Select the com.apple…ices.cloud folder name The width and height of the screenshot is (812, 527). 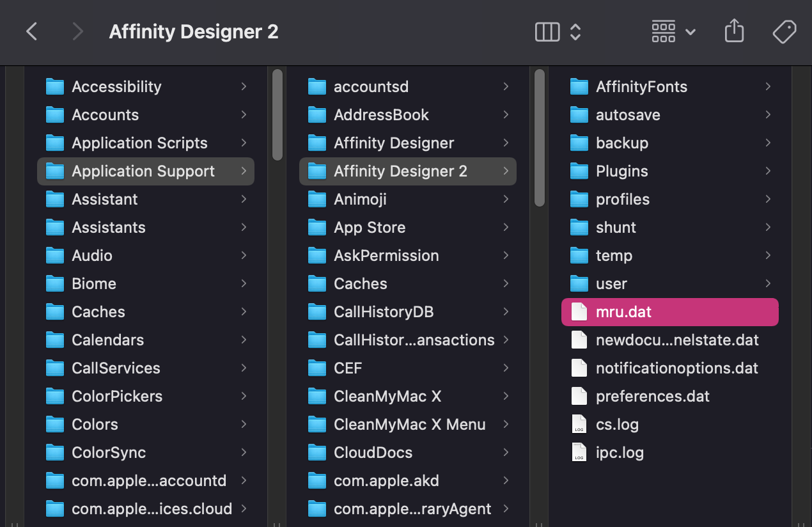coord(152,508)
